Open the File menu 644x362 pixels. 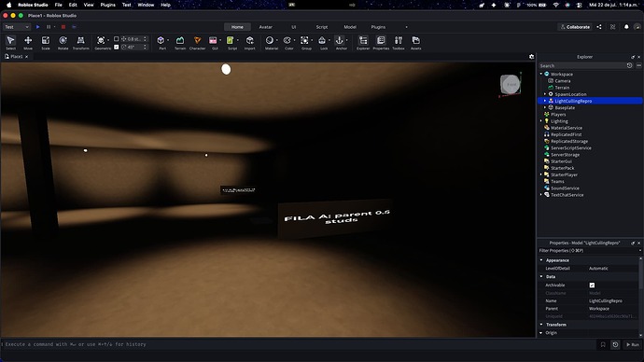coord(58,5)
